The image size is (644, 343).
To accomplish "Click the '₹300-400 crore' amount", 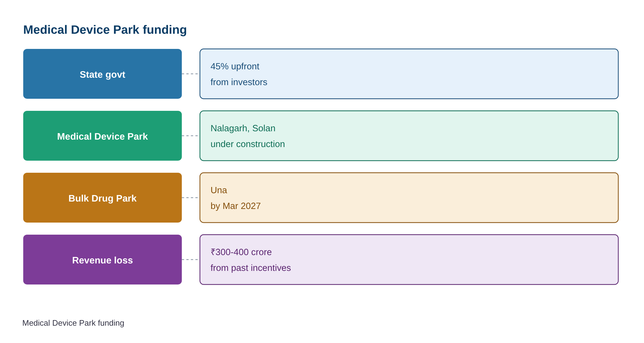I will pos(241,252).
